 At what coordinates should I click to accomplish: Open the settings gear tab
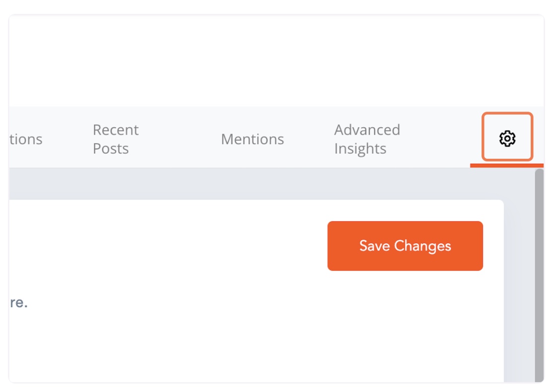tap(507, 138)
